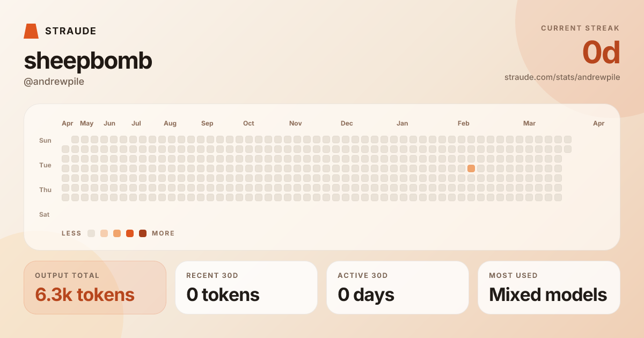Viewport: 644px width, 338px height.
Task: Click the Recent 30D tokens card
Action: point(246,288)
